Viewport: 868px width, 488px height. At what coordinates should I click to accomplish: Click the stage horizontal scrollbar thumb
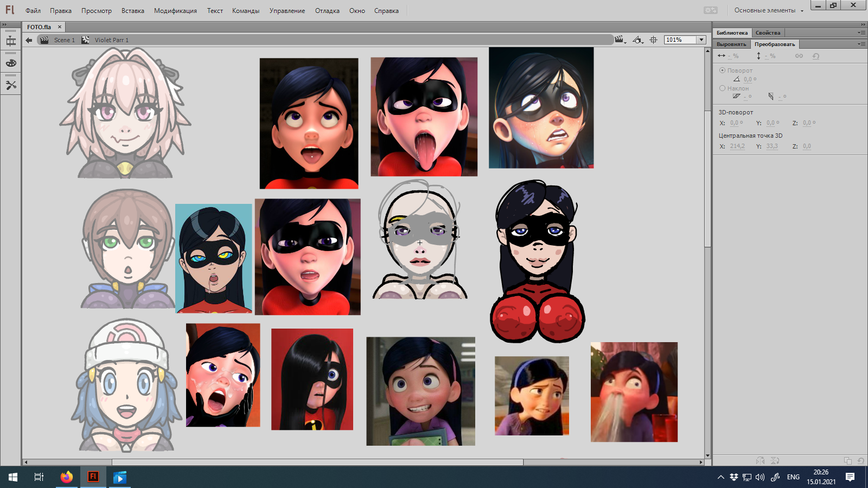pos(318,463)
